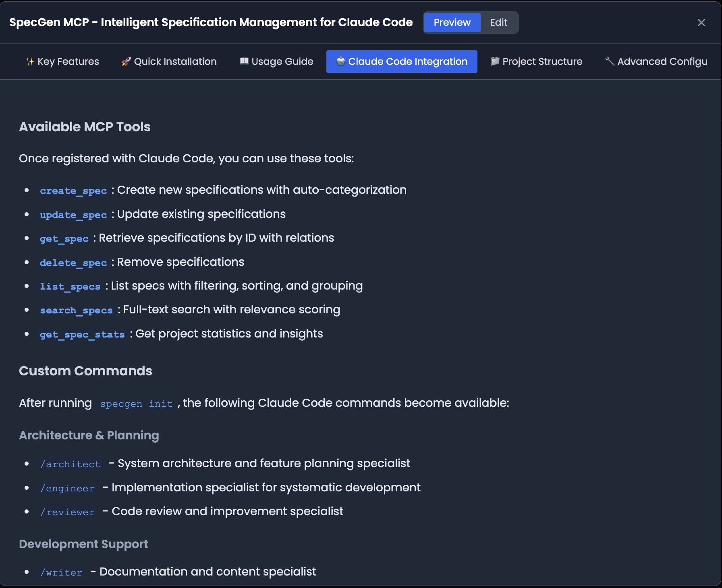Click the wrench icon beside Advanced Configuration
Image resolution: width=722 pixels, height=588 pixels.
point(610,61)
